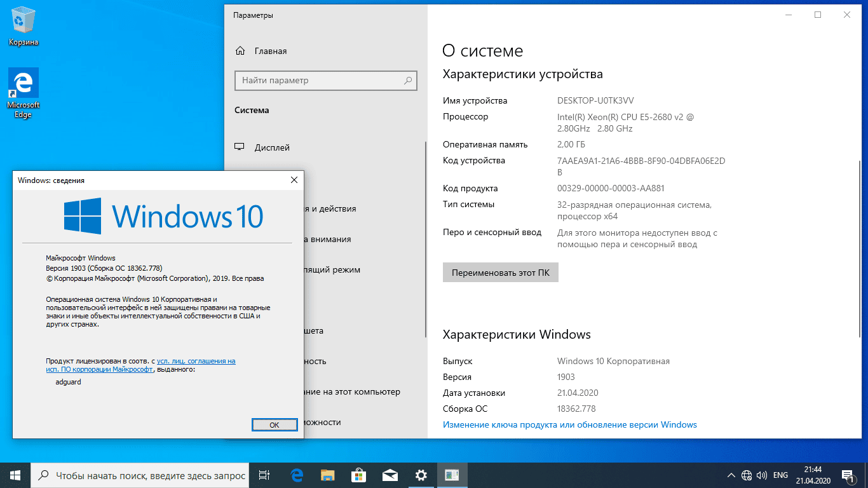Select Дисплей in Settings sidebar

(272, 147)
